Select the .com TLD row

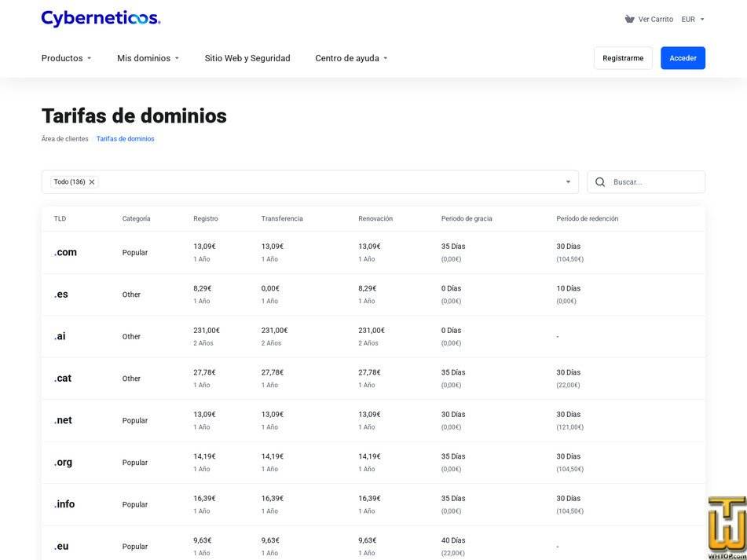374,252
